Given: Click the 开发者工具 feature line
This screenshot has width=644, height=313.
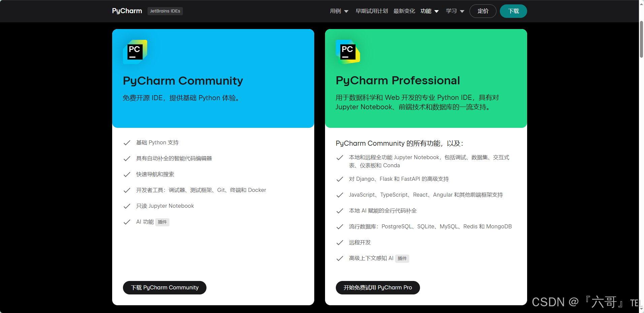Looking at the screenshot, I should (x=201, y=190).
